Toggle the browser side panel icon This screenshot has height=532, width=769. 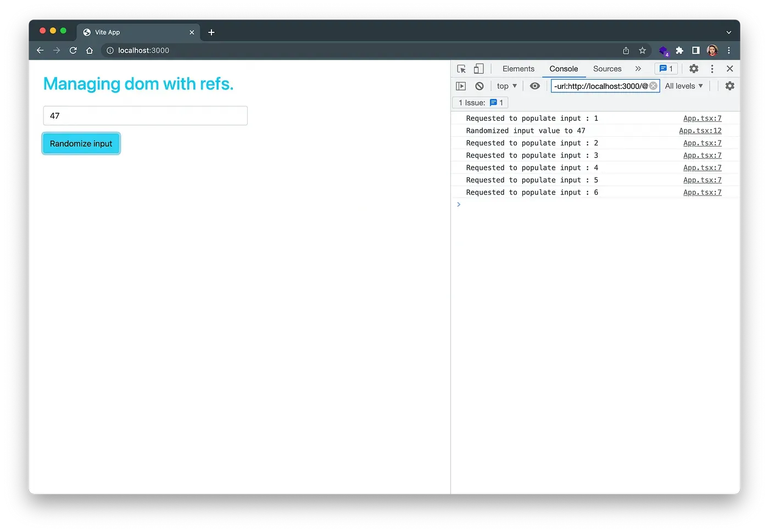coord(695,51)
